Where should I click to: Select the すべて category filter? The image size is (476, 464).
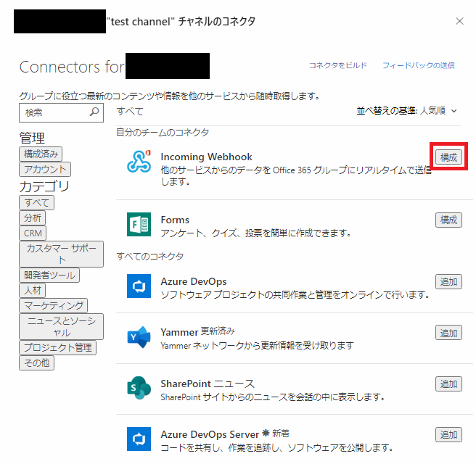(37, 202)
